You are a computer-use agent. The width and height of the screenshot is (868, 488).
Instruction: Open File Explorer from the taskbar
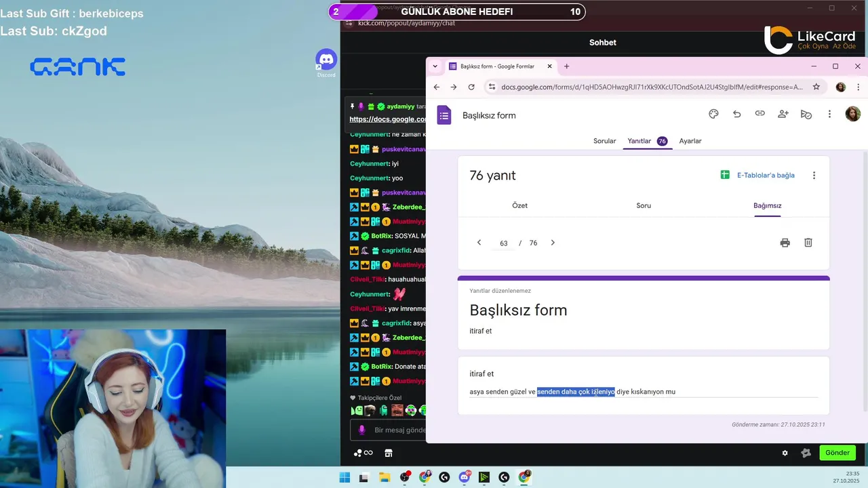point(384,477)
